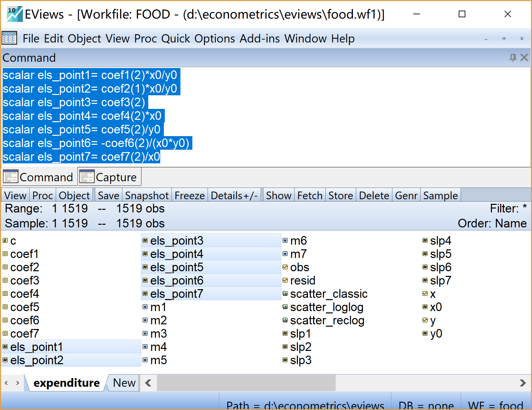Viewport: 532px width, 410px height.
Task: Click the pin icon in Command pane
Action: (x=513, y=58)
